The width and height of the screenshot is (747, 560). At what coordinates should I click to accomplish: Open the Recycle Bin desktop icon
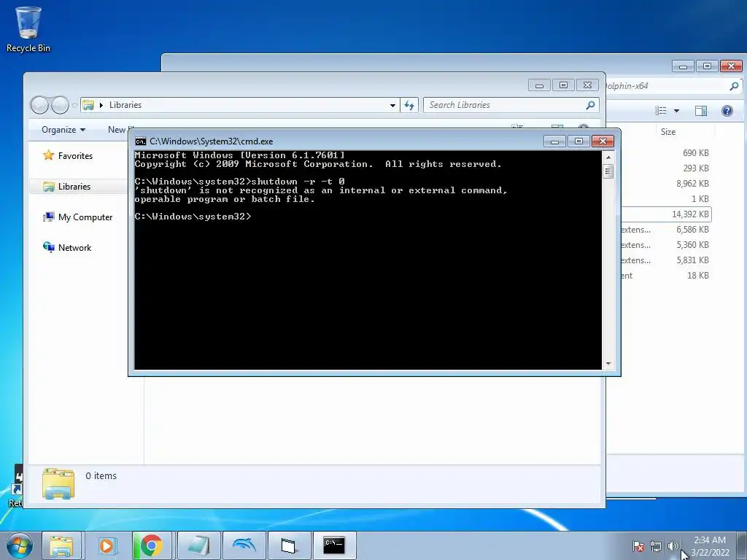pos(28,29)
